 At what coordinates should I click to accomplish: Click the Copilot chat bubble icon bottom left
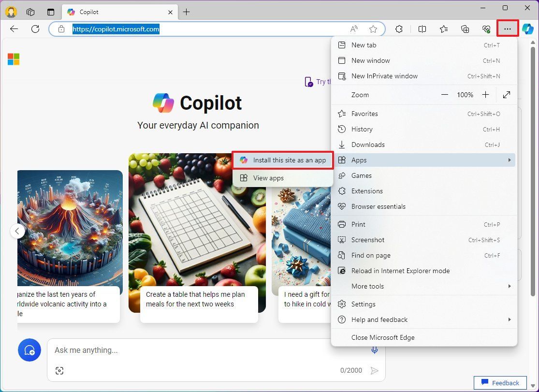(29, 350)
